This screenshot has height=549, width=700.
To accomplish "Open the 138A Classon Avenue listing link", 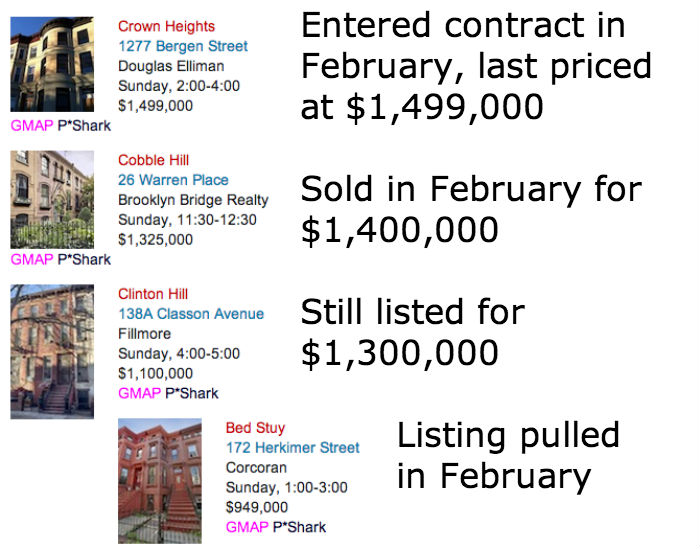I will tap(191, 314).
